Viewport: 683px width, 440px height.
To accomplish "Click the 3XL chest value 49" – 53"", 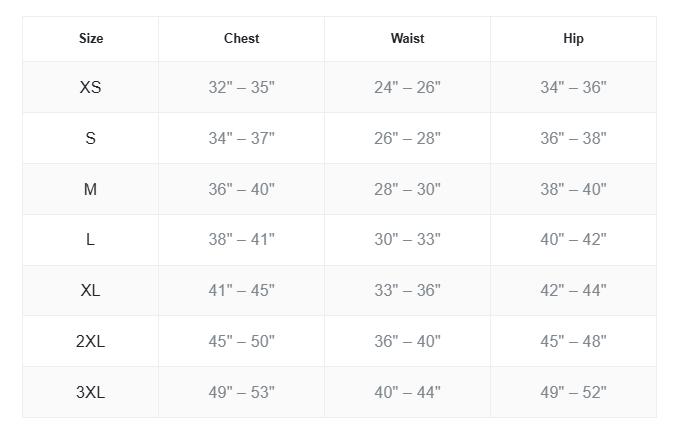I will click(241, 393).
